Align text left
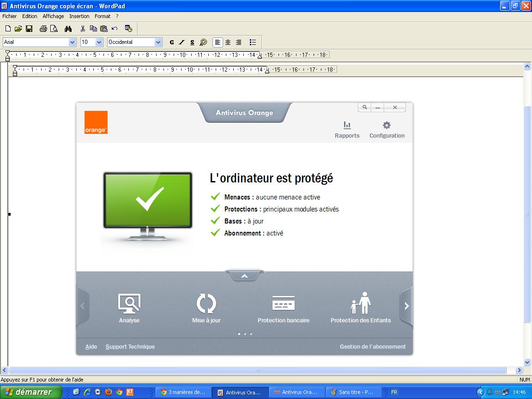This screenshot has height=399, width=532. (x=218, y=42)
